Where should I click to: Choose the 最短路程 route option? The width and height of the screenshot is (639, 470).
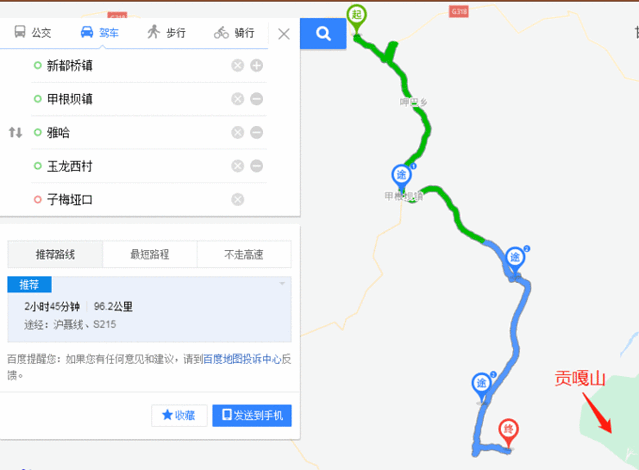click(x=150, y=254)
